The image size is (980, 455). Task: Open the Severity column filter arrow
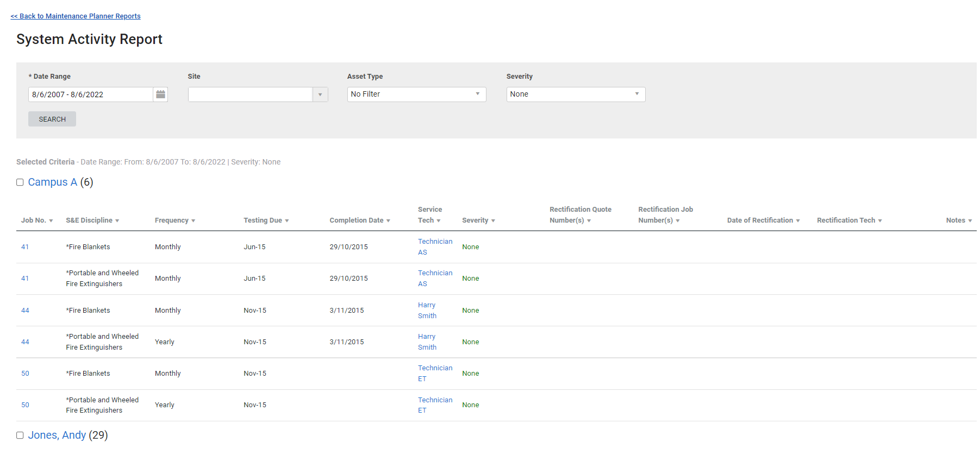(x=493, y=221)
